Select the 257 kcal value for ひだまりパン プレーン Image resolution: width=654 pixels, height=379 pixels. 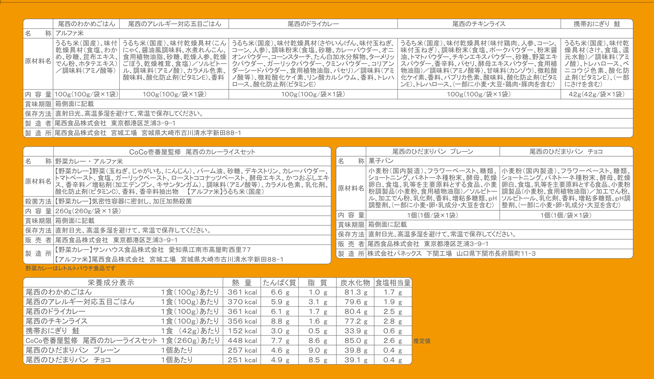pos(242,350)
